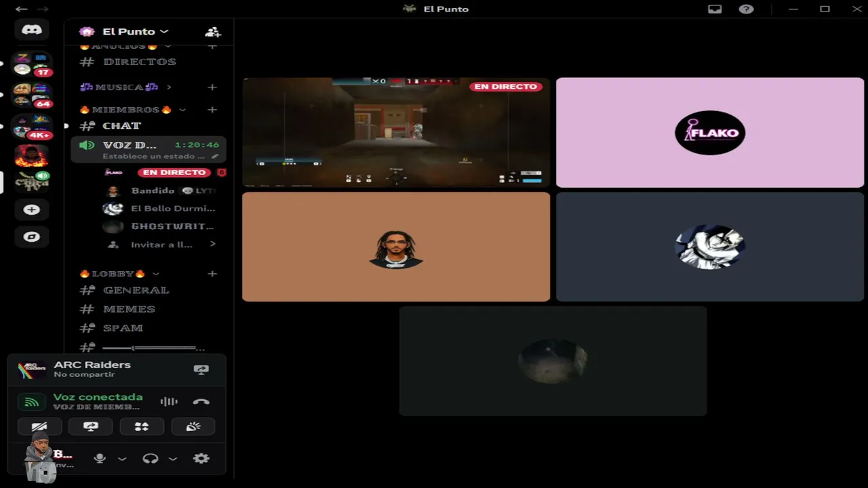Collapse the LOBBY category
The width and height of the screenshot is (868, 488).
(119, 273)
